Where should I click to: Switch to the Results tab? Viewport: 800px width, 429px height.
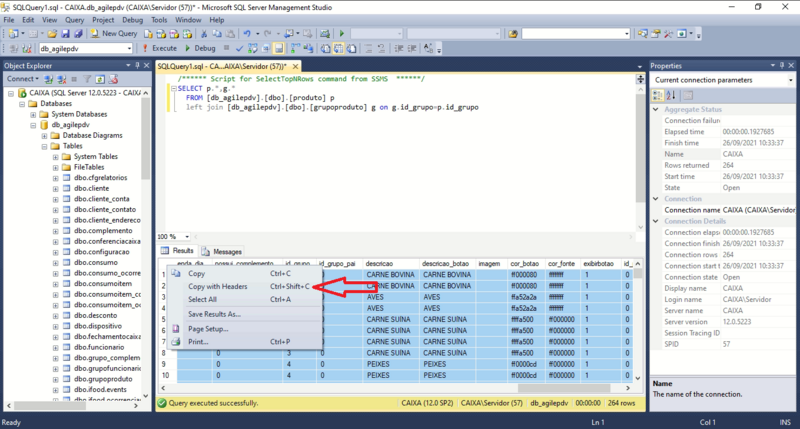[x=178, y=251]
